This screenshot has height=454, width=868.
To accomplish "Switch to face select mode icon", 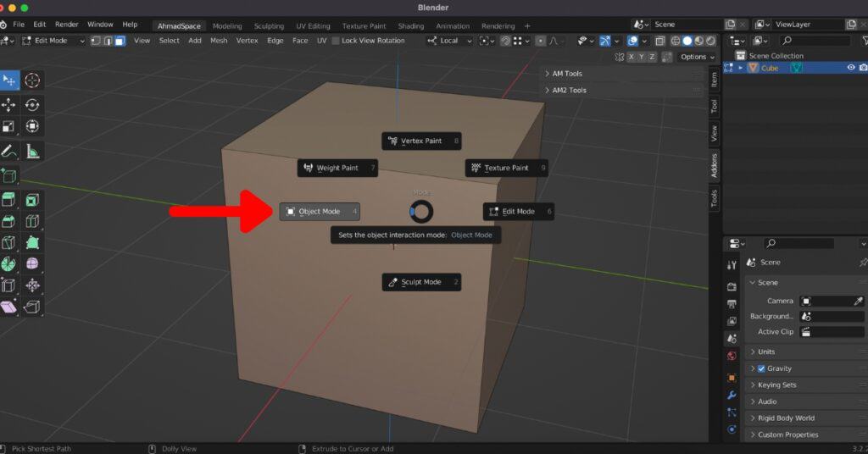I will pyautogui.click(x=120, y=41).
